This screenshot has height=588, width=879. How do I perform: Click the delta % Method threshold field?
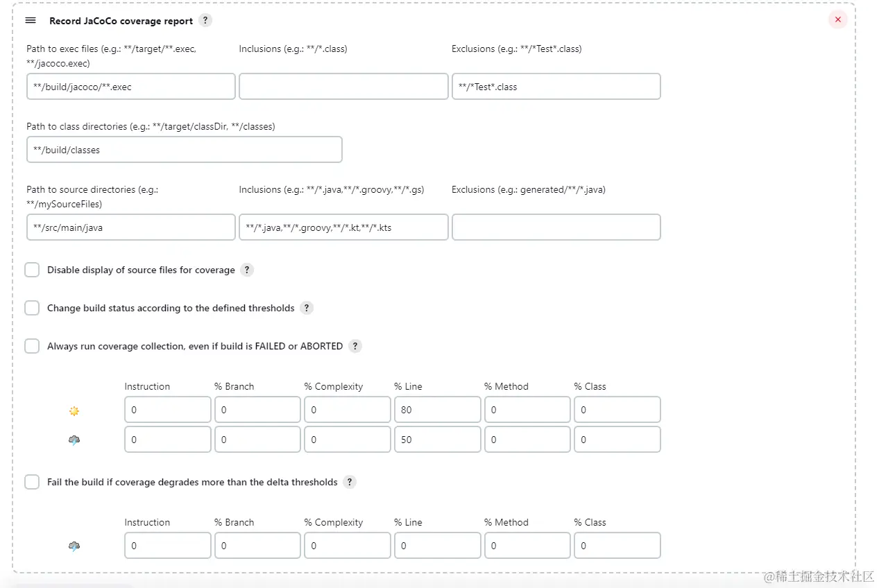tap(527, 546)
